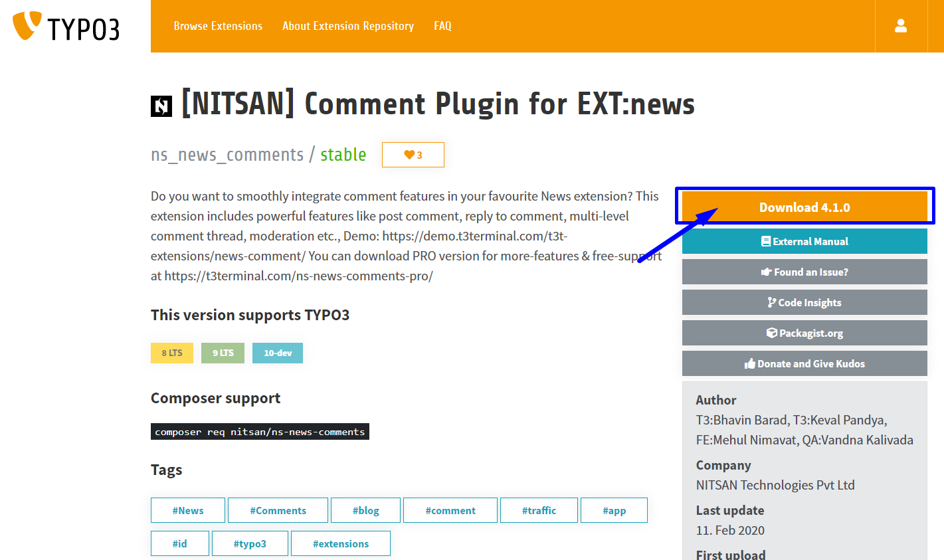Open the #app tag
944x560 pixels.
click(614, 510)
